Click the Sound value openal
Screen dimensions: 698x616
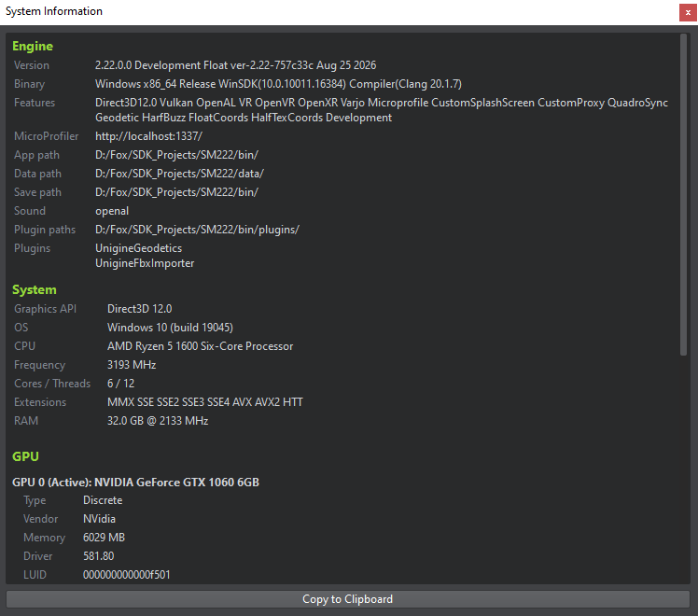(112, 211)
